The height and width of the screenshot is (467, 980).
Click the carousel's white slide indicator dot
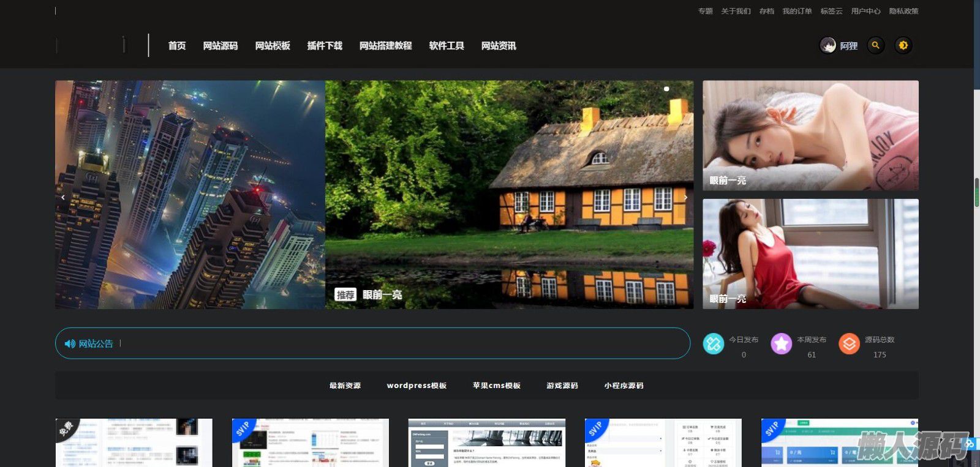point(666,89)
